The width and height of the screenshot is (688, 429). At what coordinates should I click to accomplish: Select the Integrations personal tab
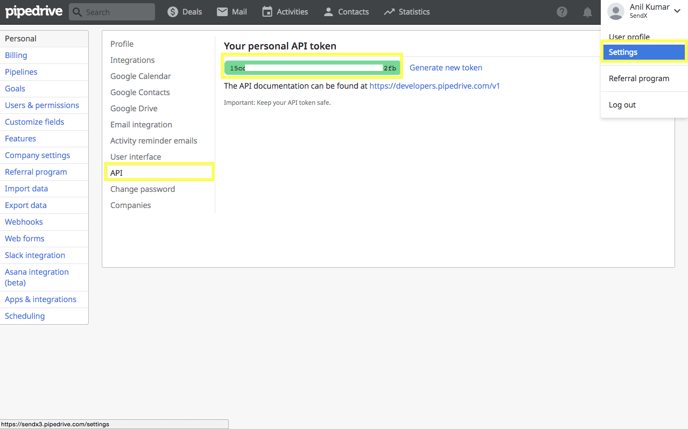[x=132, y=60]
